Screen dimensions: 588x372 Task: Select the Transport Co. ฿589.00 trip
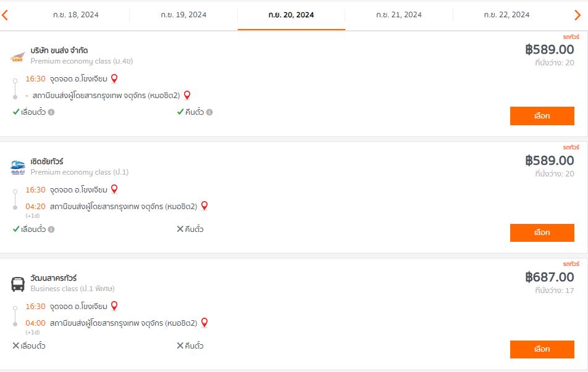(x=542, y=116)
